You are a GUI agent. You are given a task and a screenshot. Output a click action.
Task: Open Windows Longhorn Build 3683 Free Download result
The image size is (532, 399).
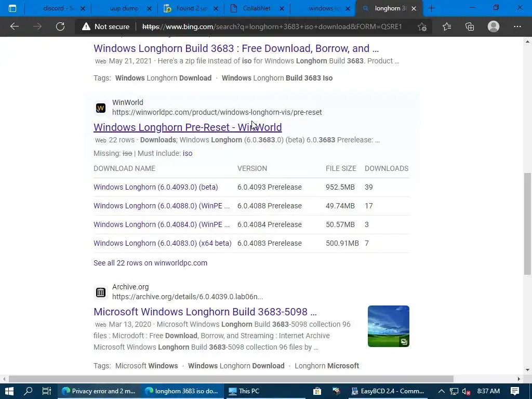[236, 48]
